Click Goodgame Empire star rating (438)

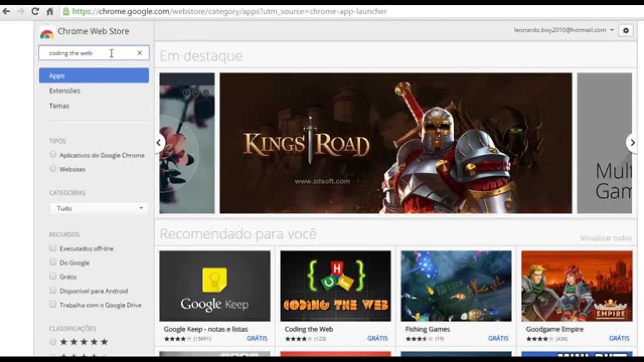tap(547, 339)
